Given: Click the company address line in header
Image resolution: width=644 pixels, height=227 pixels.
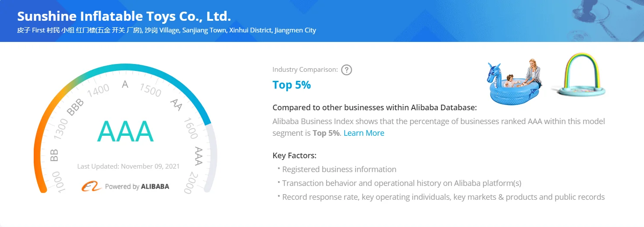Looking at the screenshot, I should click(167, 30).
